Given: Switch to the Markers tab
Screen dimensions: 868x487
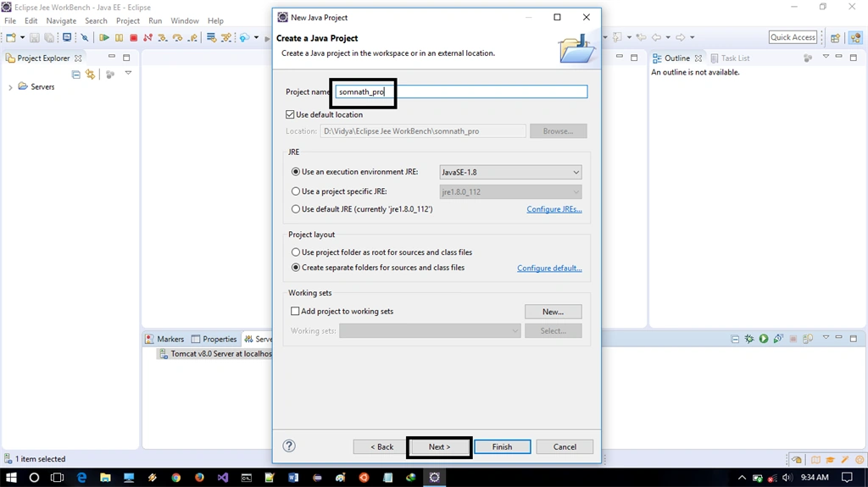Looking at the screenshot, I should click(164, 340).
